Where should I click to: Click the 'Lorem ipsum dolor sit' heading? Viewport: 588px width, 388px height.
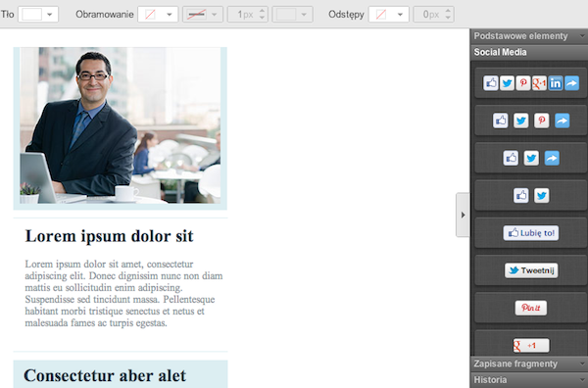pyautogui.click(x=109, y=236)
